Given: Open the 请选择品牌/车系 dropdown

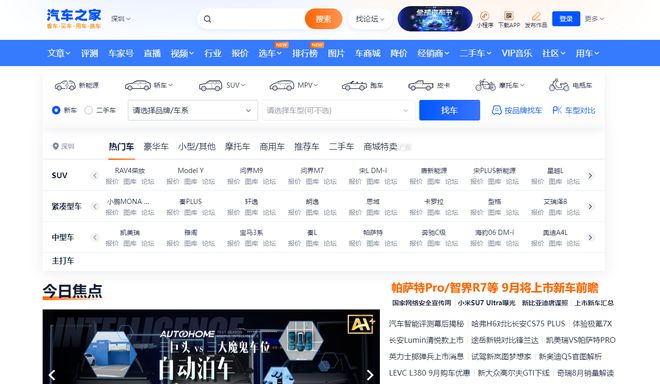Looking at the screenshot, I should pos(193,110).
